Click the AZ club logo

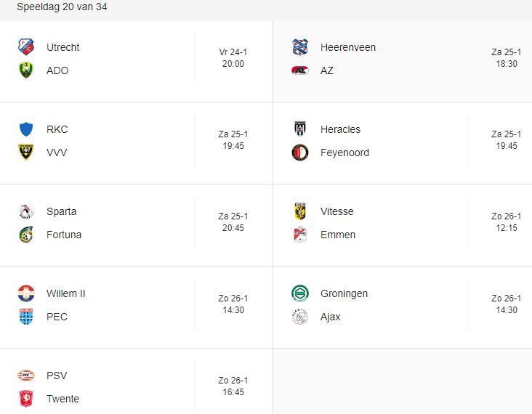[x=300, y=70]
